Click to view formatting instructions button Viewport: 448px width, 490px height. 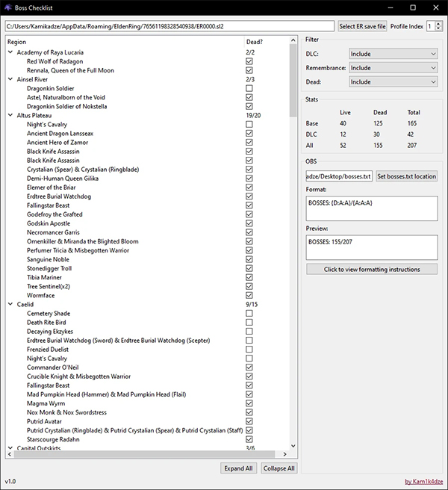pos(372,270)
